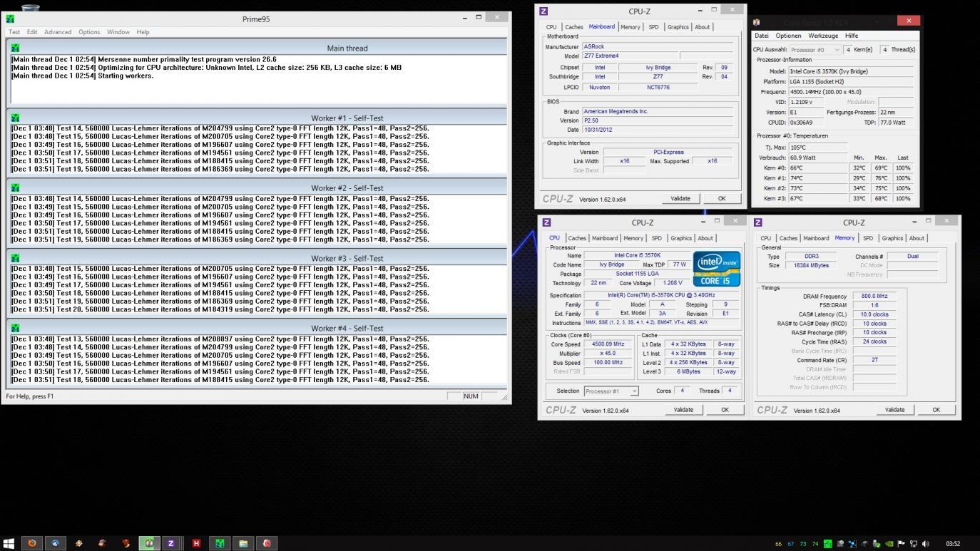This screenshot has height=551, width=980.
Task: Open the Edit menu in Prime95
Action: [x=32, y=32]
